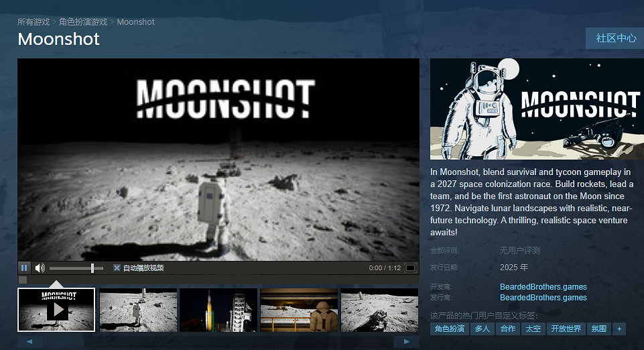Image resolution: width=644 pixels, height=350 pixels.
Task: Open the 社区中心 community hub
Action: click(x=616, y=38)
